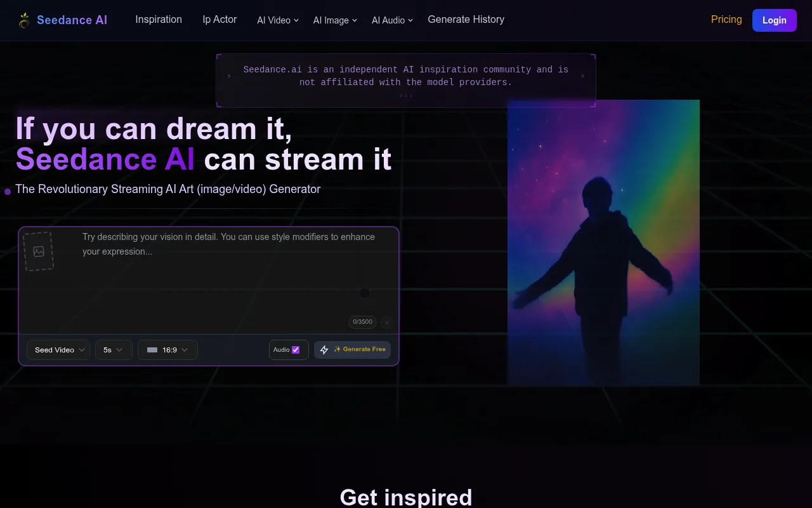Open the AI Video dropdown menu
Image resolution: width=812 pixels, height=508 pixels.
278,20
